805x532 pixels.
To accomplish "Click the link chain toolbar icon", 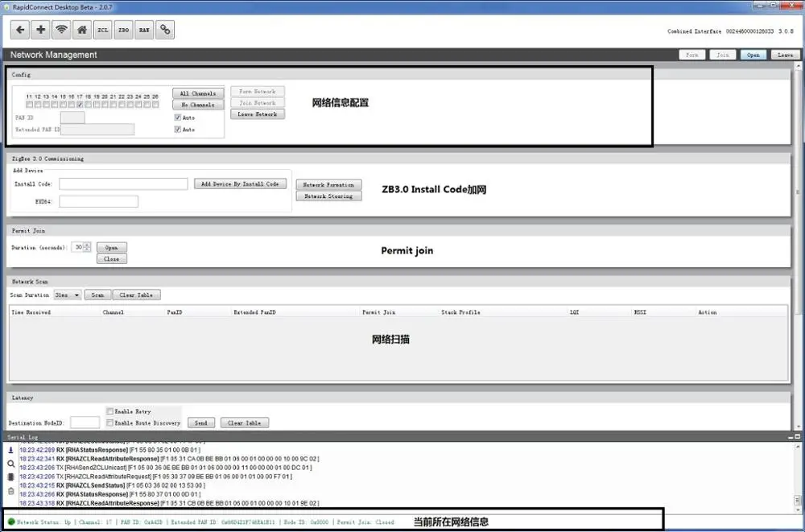I will point(165,30).
